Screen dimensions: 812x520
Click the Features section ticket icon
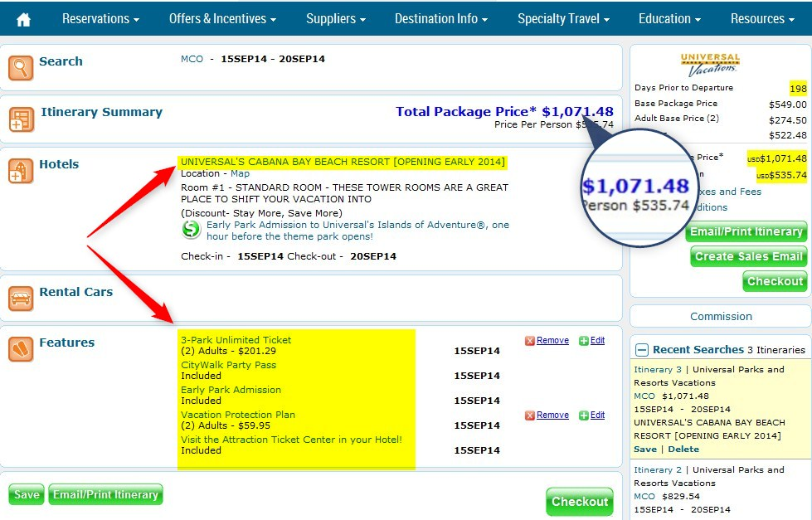coord(21,349)
